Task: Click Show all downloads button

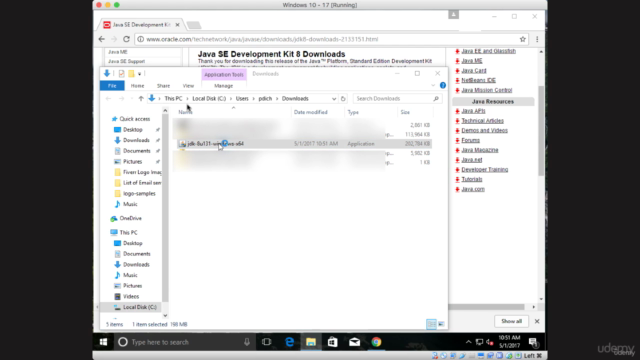Action: (511, 321)
